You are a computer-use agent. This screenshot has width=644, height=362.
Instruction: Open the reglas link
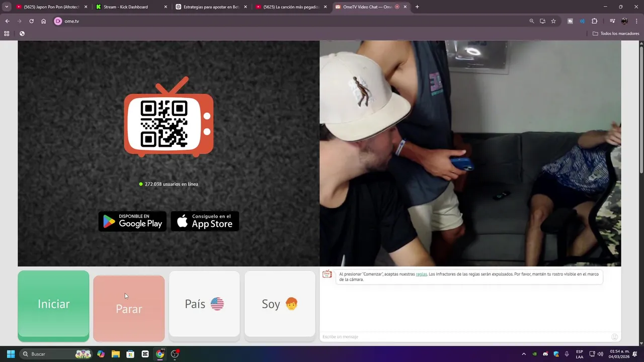coord(421,274)
